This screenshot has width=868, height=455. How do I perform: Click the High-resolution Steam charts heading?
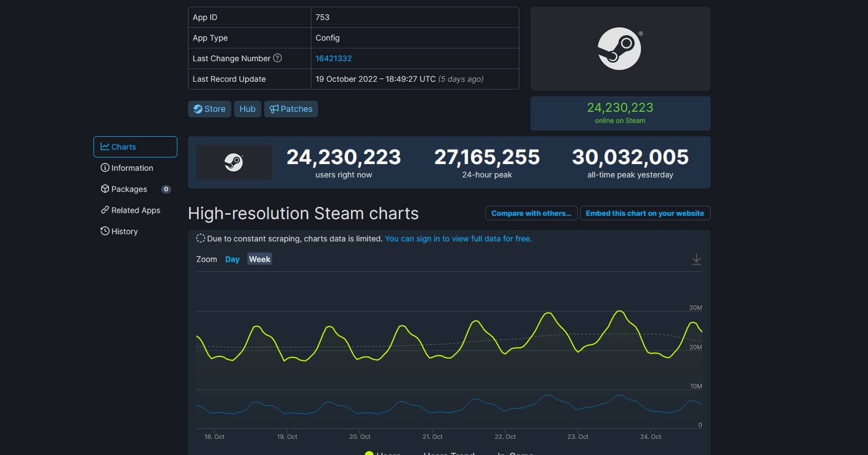tap(303, 214)
